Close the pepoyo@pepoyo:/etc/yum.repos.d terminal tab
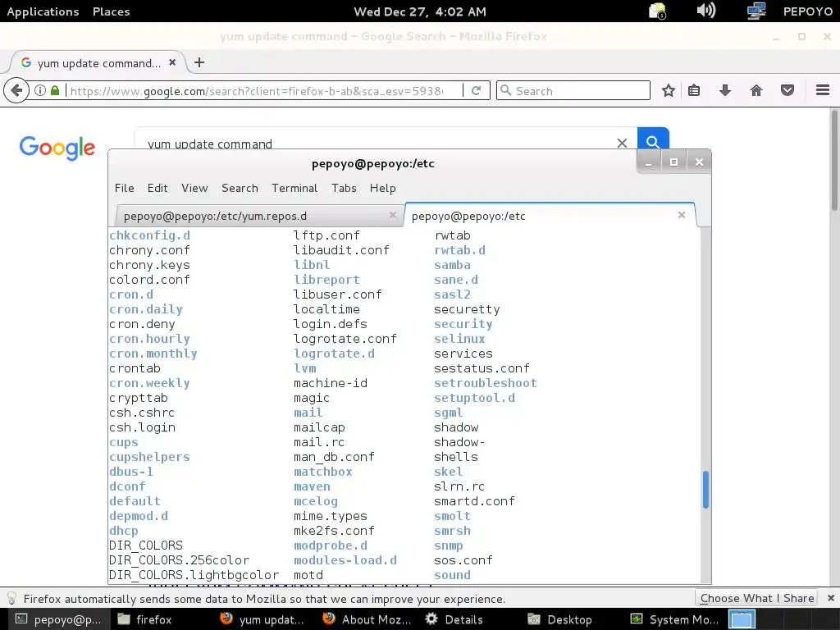This screenshot has width=840, height=630. click(393, 215)
